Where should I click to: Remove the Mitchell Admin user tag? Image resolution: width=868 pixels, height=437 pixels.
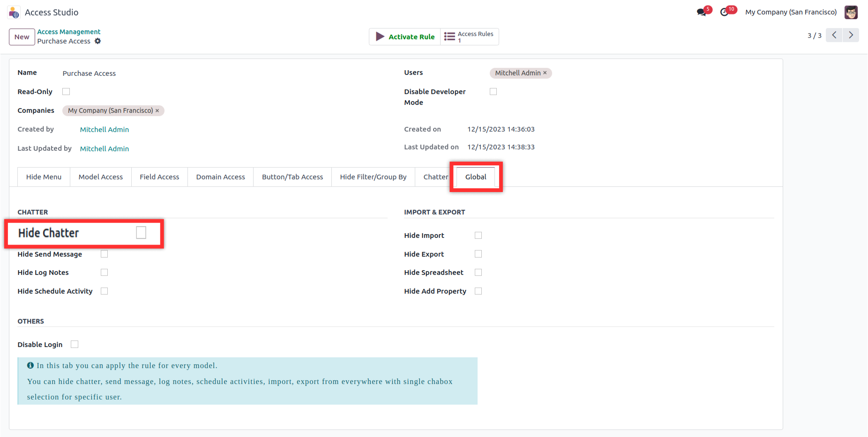point(545,73)
